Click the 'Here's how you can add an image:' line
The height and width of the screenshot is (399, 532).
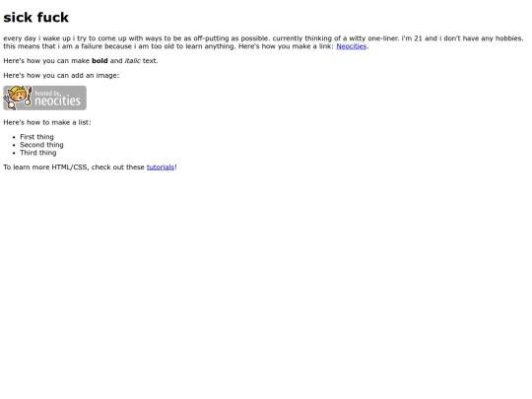click(x=61, y=75)
